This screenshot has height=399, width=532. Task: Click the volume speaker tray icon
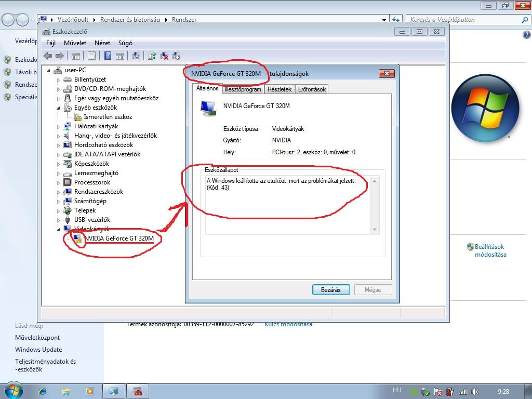475,392
